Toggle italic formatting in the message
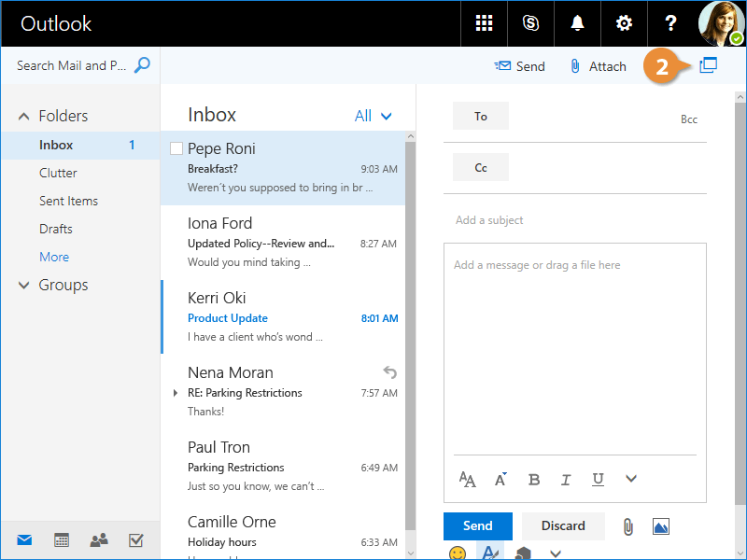 566,480
